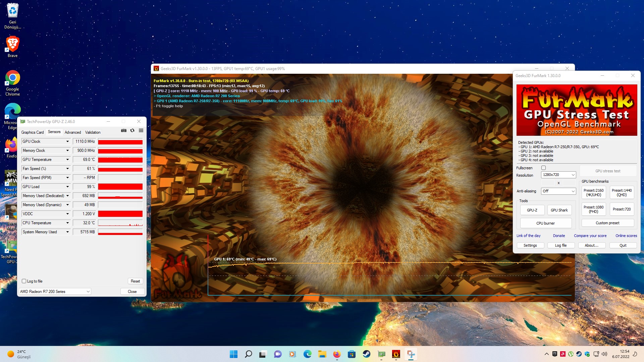Run the Preset:1080 (FHD) benchmark
Viewport: 644px width, 362px height.
pyautogui.click(x=594, y=209)
